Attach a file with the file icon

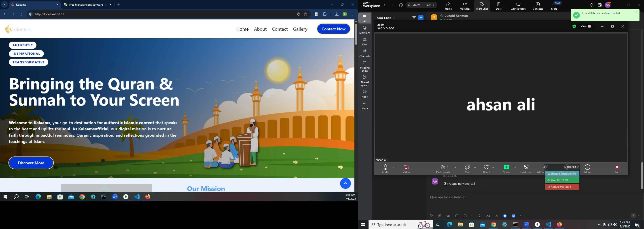[457, 216]
